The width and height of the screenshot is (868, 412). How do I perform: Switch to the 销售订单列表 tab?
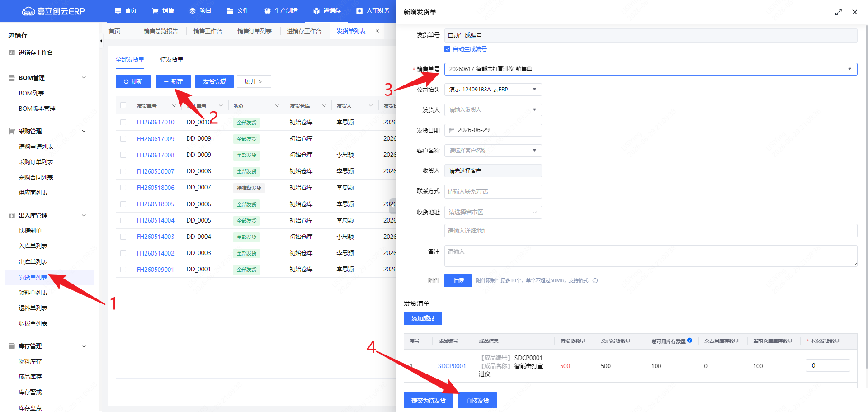(255, 31)
